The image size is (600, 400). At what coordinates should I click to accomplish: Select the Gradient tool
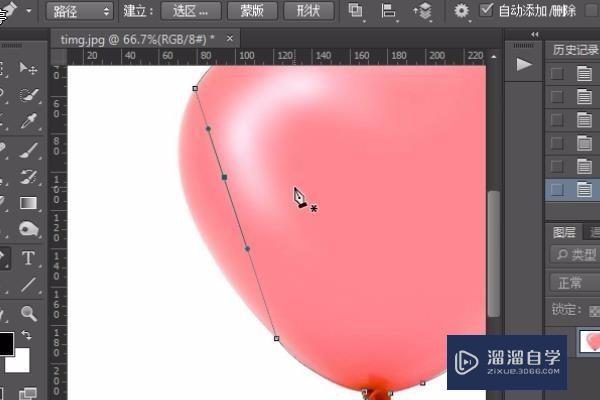tap(28, 203)
